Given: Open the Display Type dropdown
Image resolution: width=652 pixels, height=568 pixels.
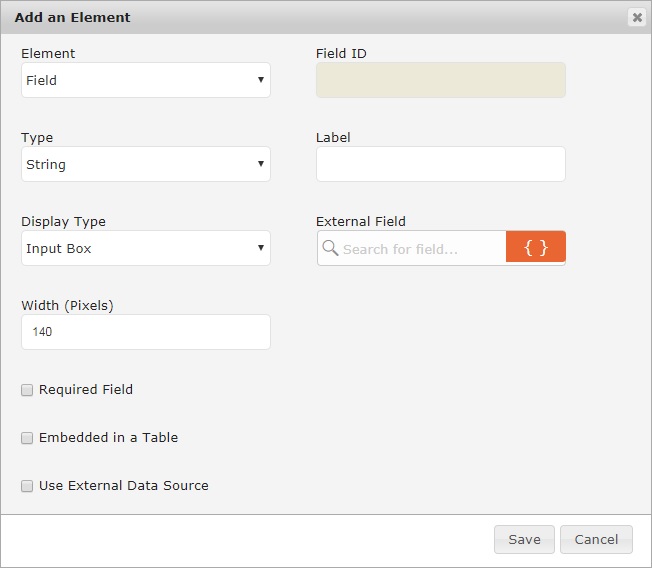Looking at the screenshot, I should 146,248.
